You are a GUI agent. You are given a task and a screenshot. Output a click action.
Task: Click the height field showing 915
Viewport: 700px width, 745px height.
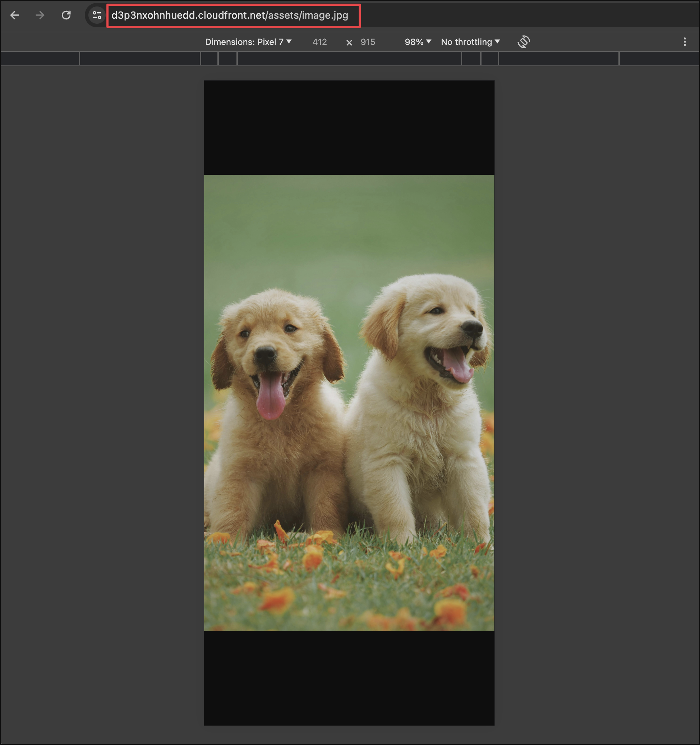click(x=367, y=42)
